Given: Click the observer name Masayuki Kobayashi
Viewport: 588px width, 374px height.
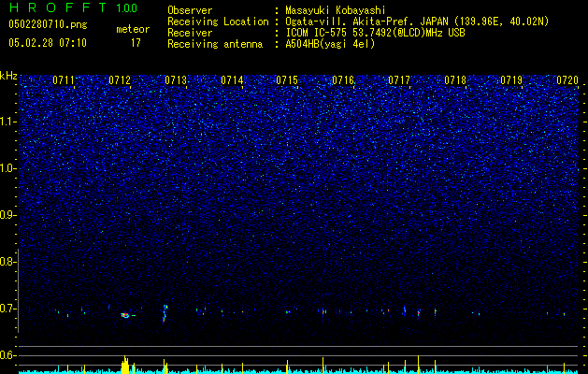Looking at the screenshot, I should 336,10.
